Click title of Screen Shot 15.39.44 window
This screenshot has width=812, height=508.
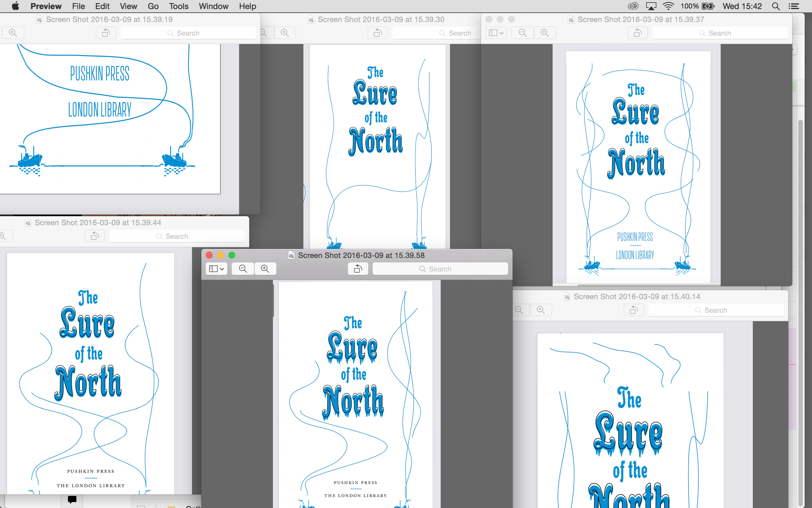coord(98,222)
